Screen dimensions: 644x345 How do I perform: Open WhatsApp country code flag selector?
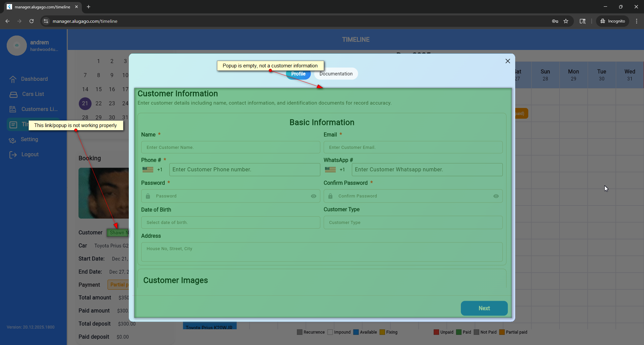coord(330,170)
